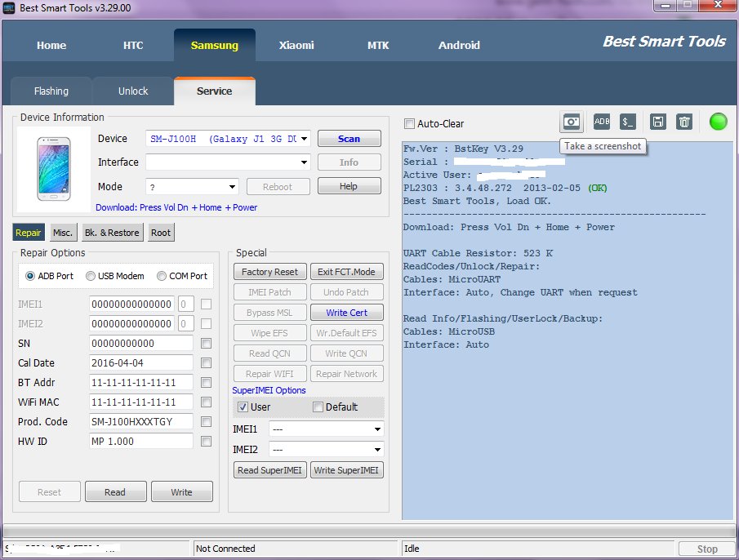The image size is (739, 560).
Task: Switch to the MTK tab
Action: pos(378,45)
